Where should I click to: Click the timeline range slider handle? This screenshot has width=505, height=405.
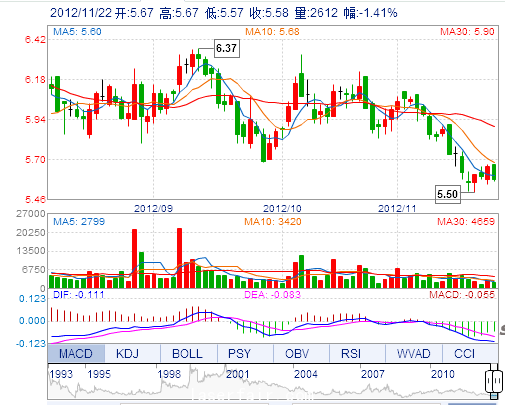[494, 381]
